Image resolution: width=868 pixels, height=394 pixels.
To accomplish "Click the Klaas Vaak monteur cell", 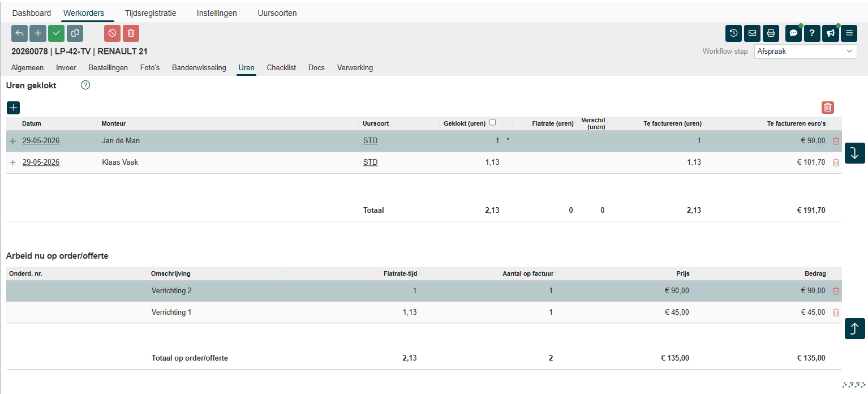I will [x=120, y=162].
